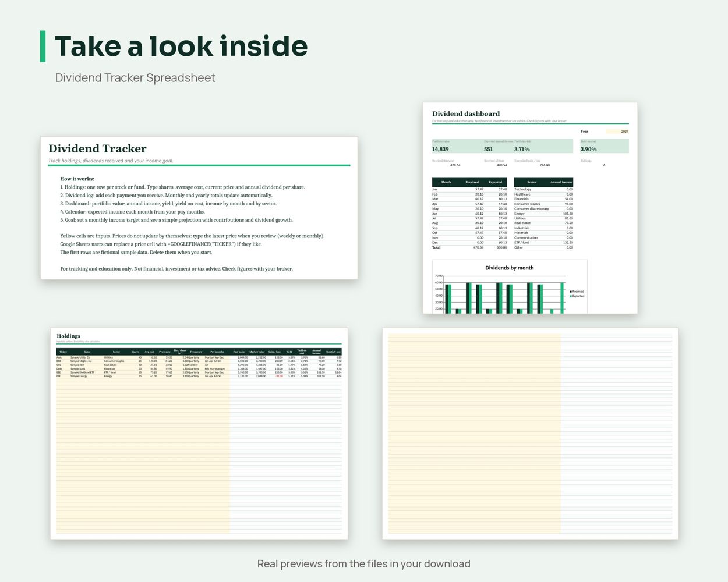Click expected annual income figure 551
Image resolution: width=728 pixels, height=582 pixels.
point(488,150)
